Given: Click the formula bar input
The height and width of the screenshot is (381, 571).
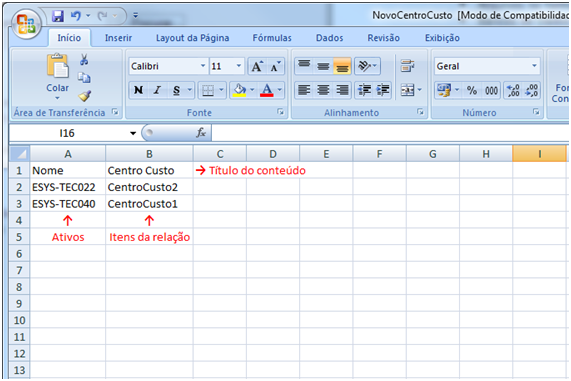Looking at the screenshot, I should pyautogui.click(x=390, y=133).
